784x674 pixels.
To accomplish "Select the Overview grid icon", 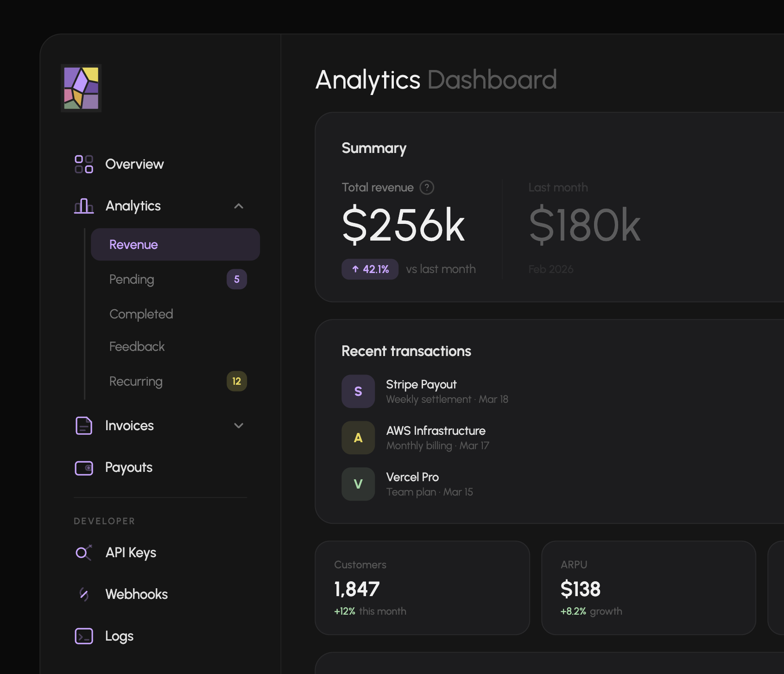I will 84,164.
